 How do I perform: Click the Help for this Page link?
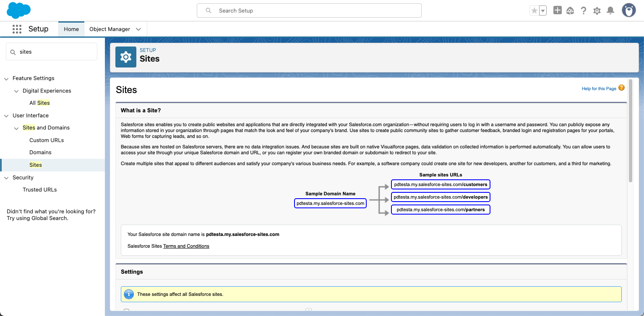[x=599, y=88]
